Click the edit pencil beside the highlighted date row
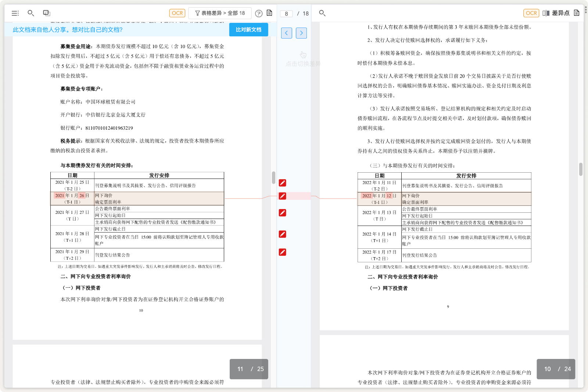The width and height of the screenshot is (588, 392). [282, 196]
